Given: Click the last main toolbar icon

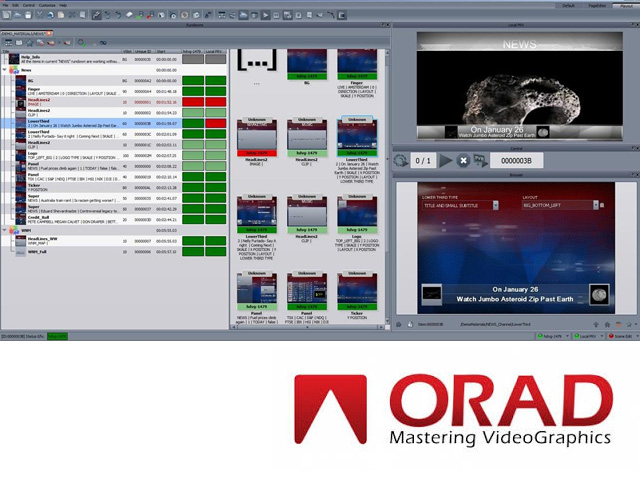Looking at the screenshot, I should tap(342, 16).
